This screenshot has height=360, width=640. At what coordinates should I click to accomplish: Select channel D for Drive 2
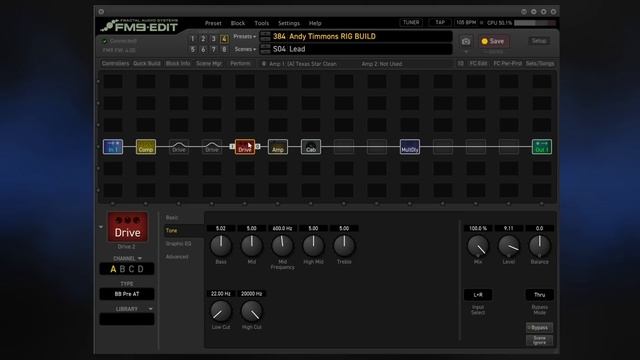pyautogui.click(x=140, y=269)
